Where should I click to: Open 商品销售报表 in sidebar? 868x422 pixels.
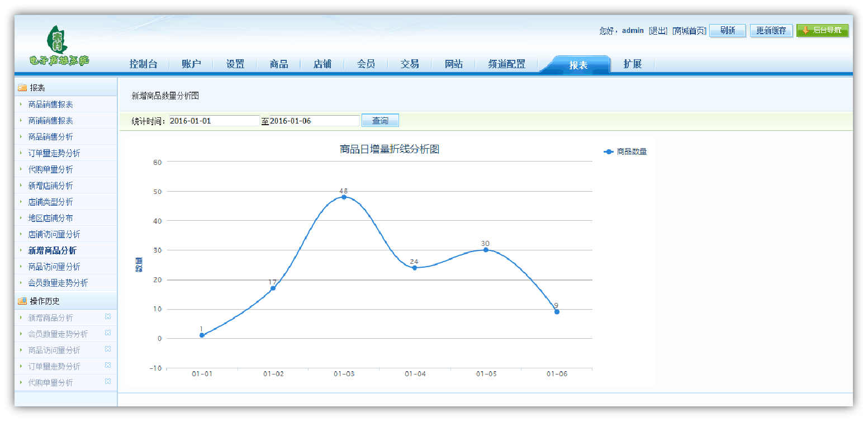(50, 105)
